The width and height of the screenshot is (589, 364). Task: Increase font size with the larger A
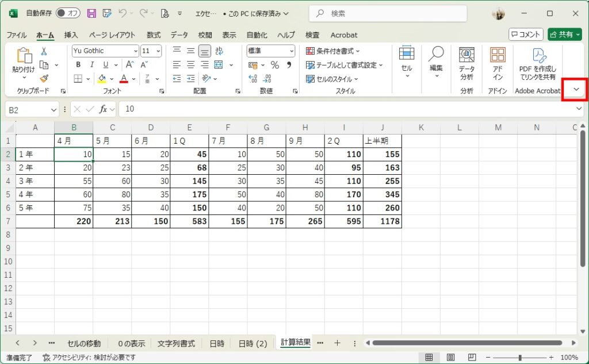point(130,65)
